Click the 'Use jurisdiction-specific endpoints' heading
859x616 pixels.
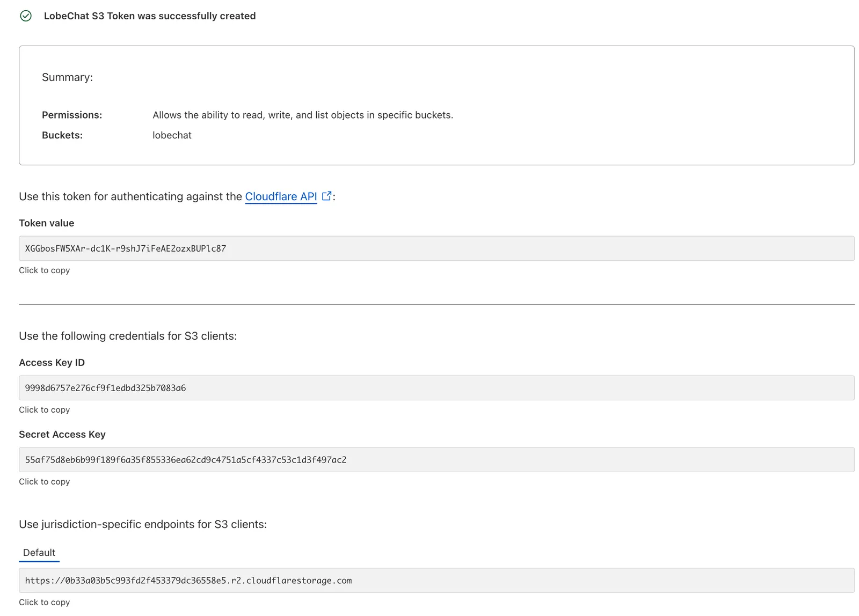(x=143, y=524)
